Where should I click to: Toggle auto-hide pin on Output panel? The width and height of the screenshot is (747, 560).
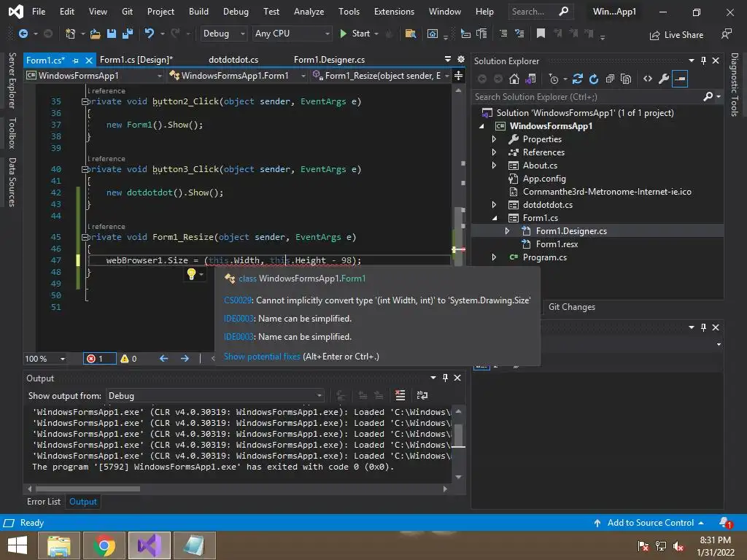(x=446, y=378)
